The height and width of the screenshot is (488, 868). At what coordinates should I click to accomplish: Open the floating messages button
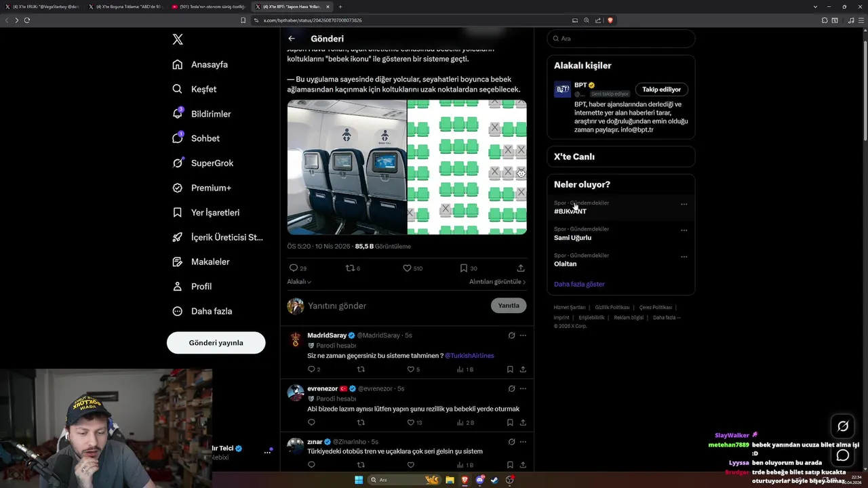[843, 455]
